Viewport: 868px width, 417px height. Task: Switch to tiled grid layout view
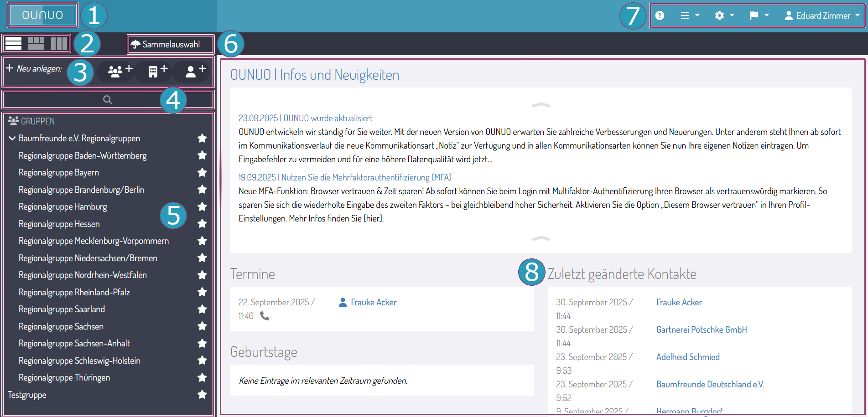tap(36, 44)
